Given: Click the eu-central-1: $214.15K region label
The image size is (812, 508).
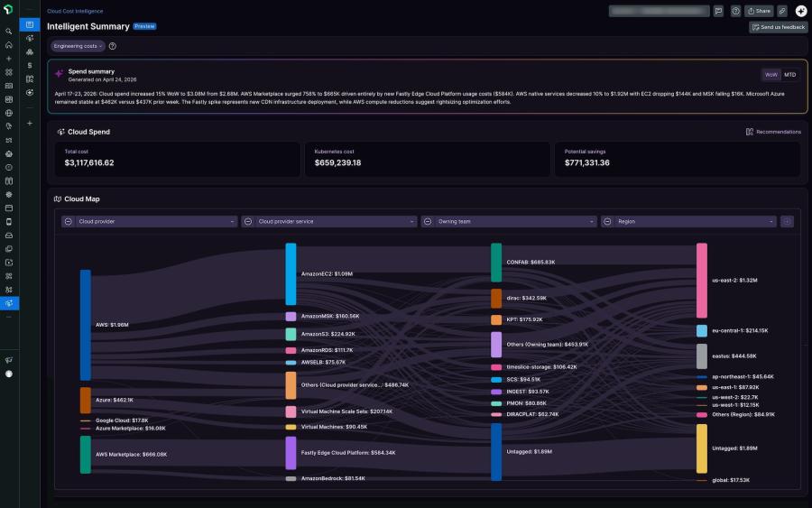Looking at the screenshot, I should (x=740, y=330).
